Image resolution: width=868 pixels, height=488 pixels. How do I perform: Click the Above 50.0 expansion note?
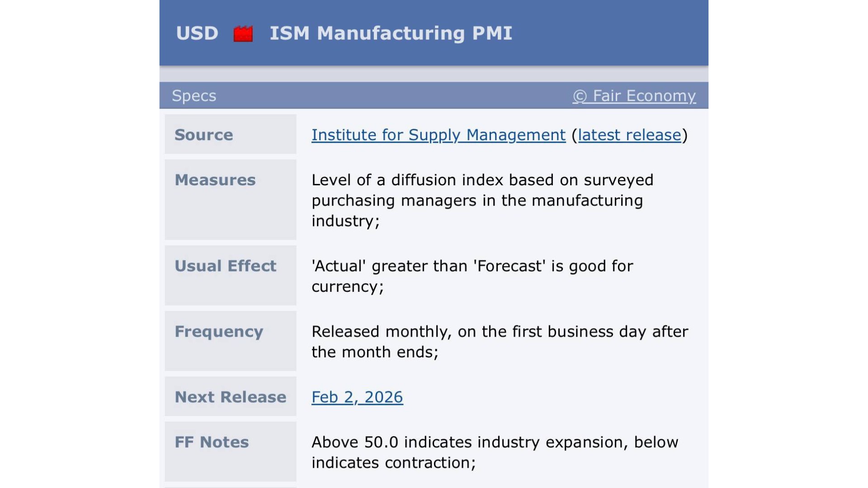[495, 452]
